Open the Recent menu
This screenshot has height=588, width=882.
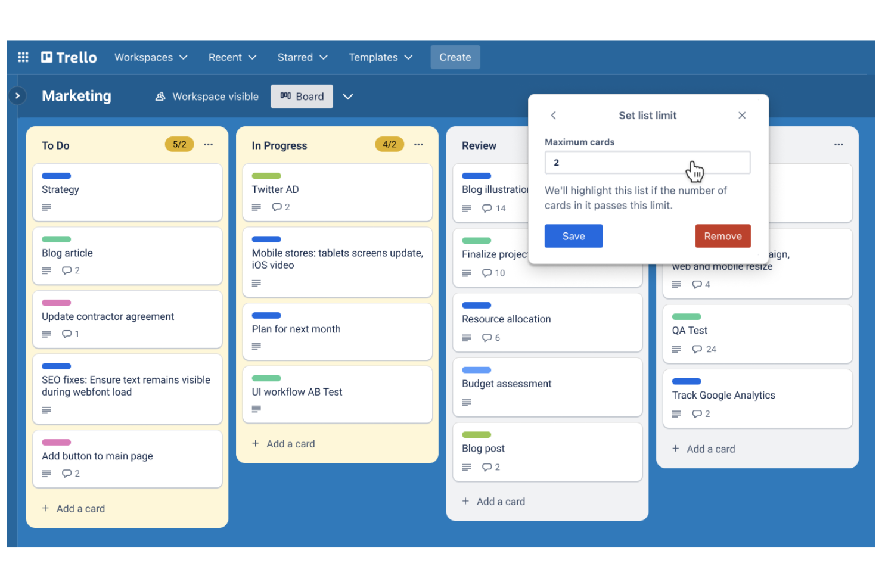click(x=232, y=57)
